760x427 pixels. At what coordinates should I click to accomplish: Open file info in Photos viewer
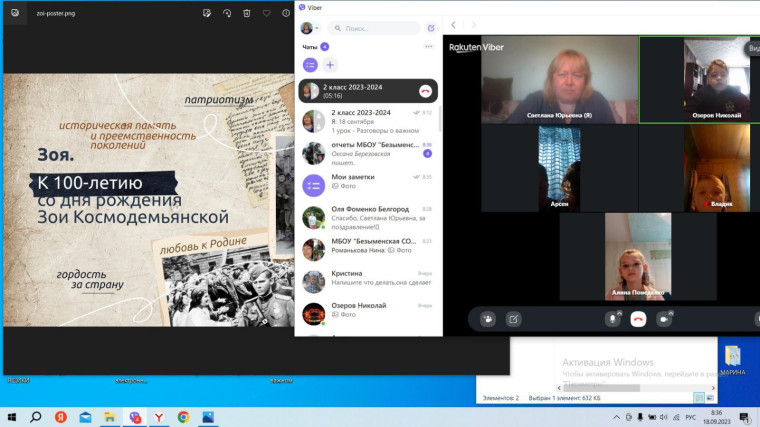286,14
